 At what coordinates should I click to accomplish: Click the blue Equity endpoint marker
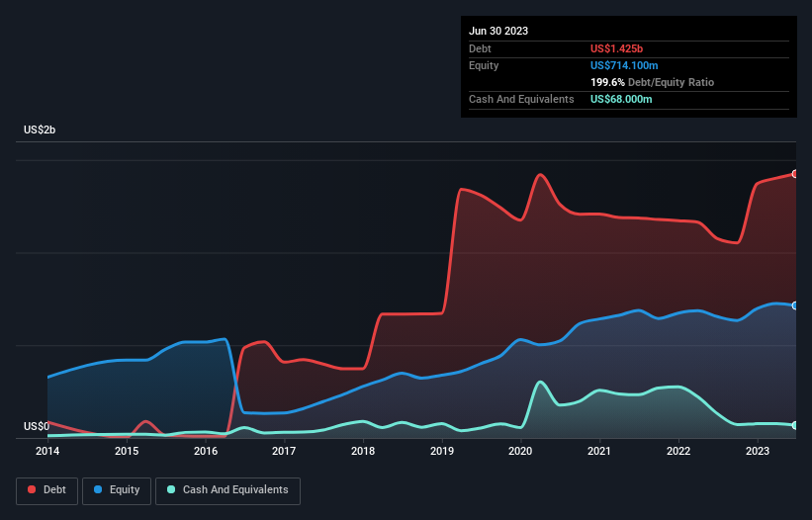[x=795, y=305]
